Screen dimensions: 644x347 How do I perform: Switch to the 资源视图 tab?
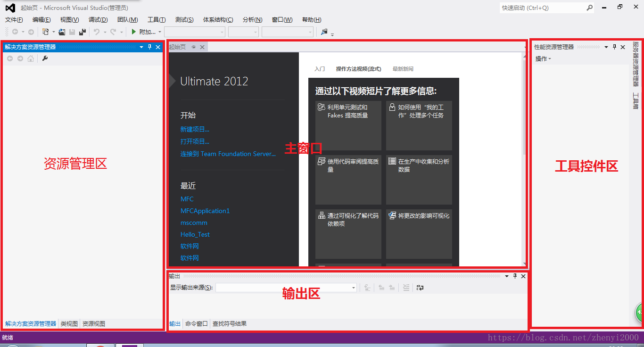pyautogui.click(x=94, y=323)
